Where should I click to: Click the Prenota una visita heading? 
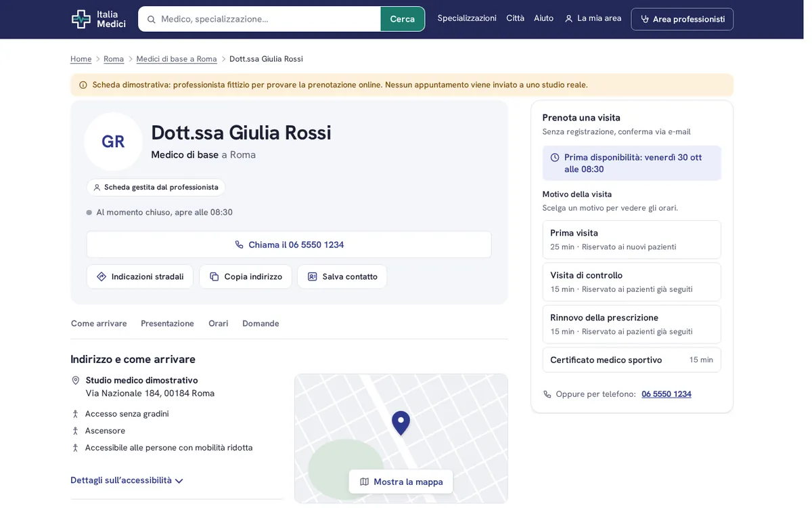click(x=581, y=117)
